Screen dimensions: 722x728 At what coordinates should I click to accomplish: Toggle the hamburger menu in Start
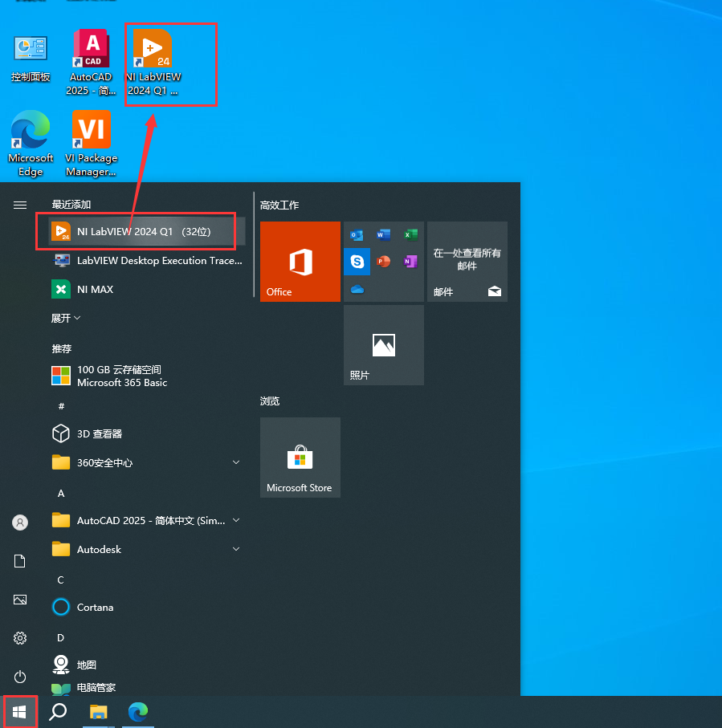20,205
